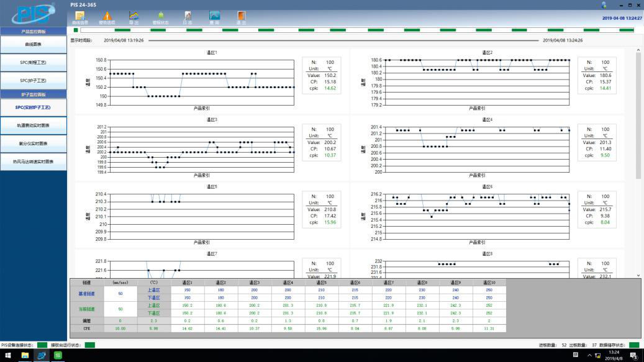The image size is (644, 362).
Task: Open the log document toolbar icon
Action: pyautogui.click(x=188, y=16)
